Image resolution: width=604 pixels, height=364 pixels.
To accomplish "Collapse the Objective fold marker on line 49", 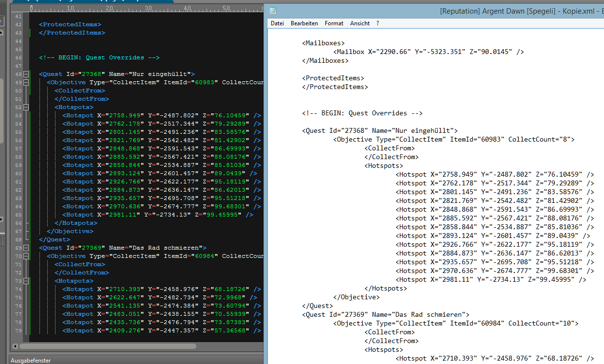I will point(25,83).
